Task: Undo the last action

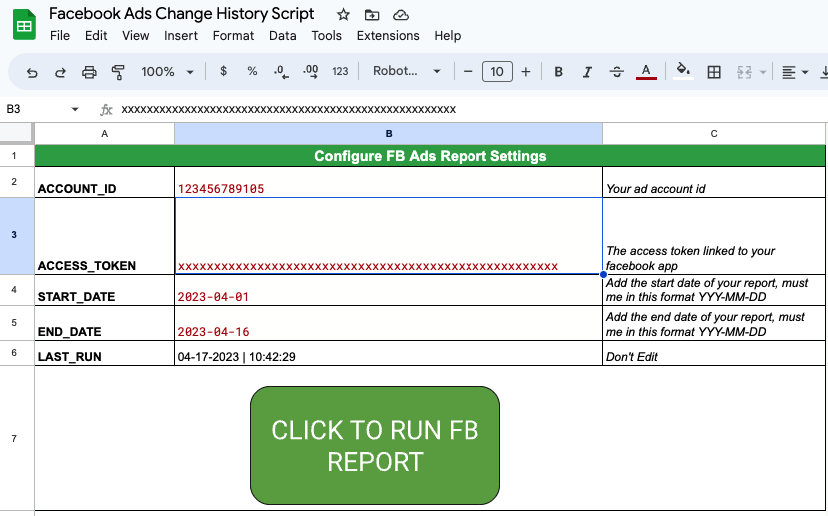Action: coord(32,72)
